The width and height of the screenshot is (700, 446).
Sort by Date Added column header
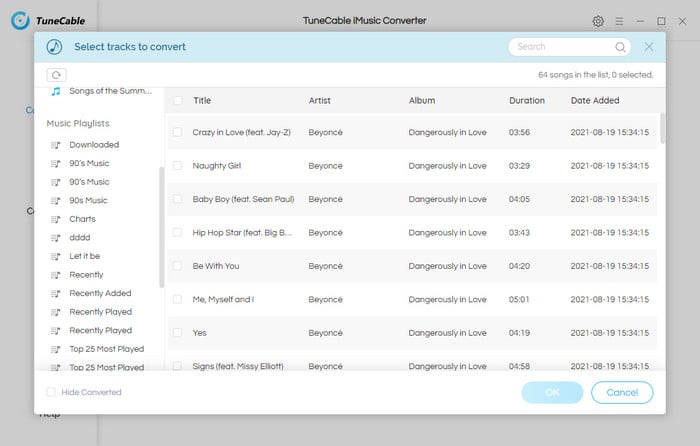595,100
